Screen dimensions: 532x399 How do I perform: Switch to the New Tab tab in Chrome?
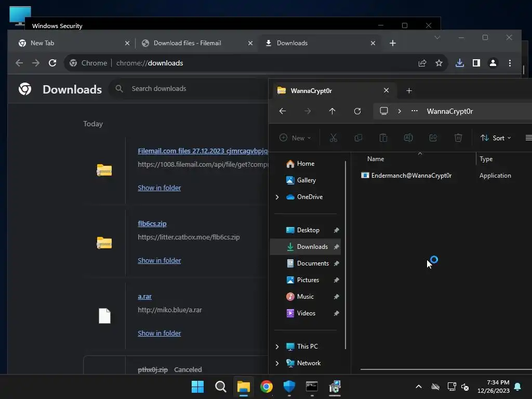[73, 43]
